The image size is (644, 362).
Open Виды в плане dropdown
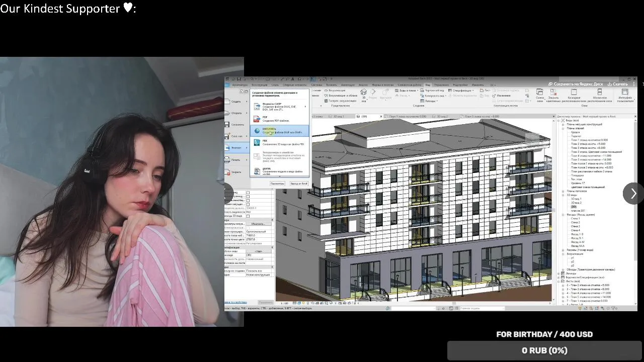(x=407, y=90)
